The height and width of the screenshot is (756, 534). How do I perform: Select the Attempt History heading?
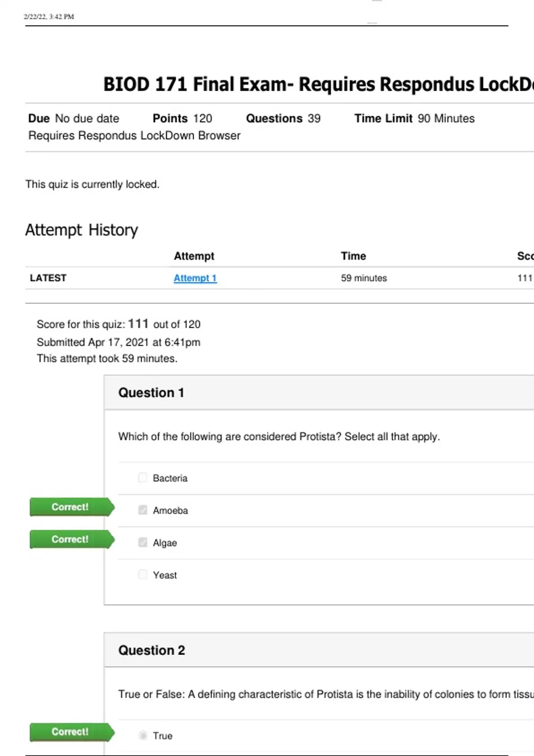(81, 230)
